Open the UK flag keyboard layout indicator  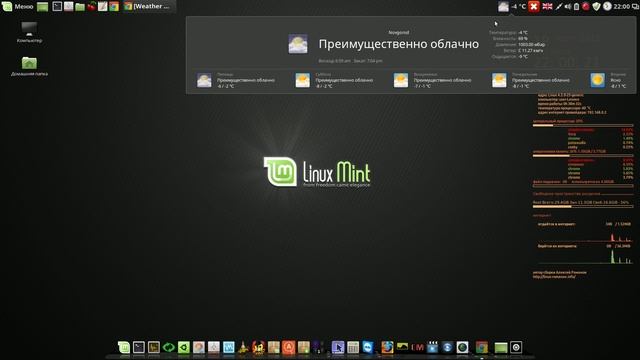(x=547, y=7)
